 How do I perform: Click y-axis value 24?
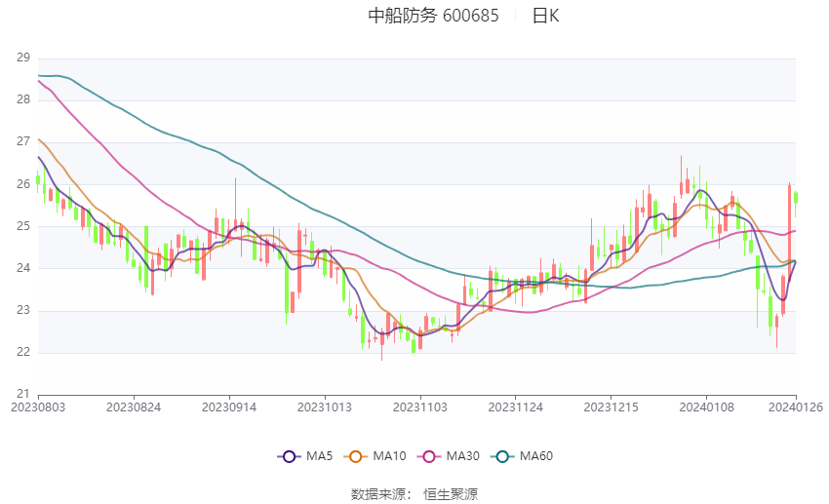(x=23, y=268)
